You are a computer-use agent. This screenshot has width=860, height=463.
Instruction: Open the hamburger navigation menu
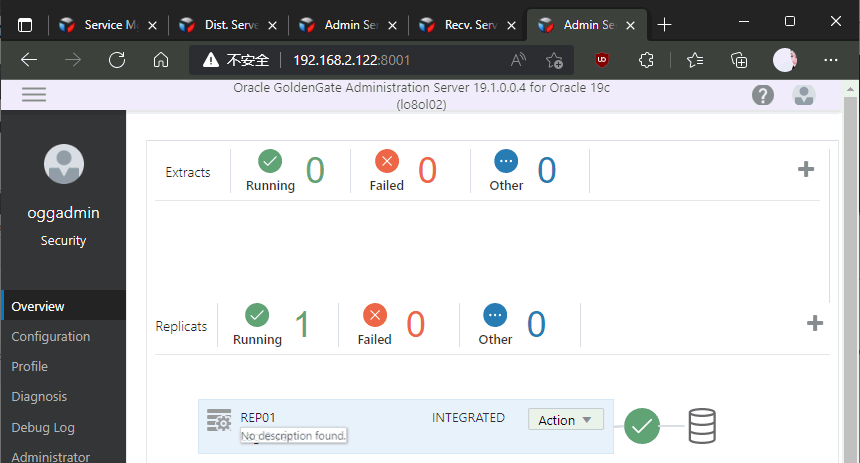tap(34, 94)
